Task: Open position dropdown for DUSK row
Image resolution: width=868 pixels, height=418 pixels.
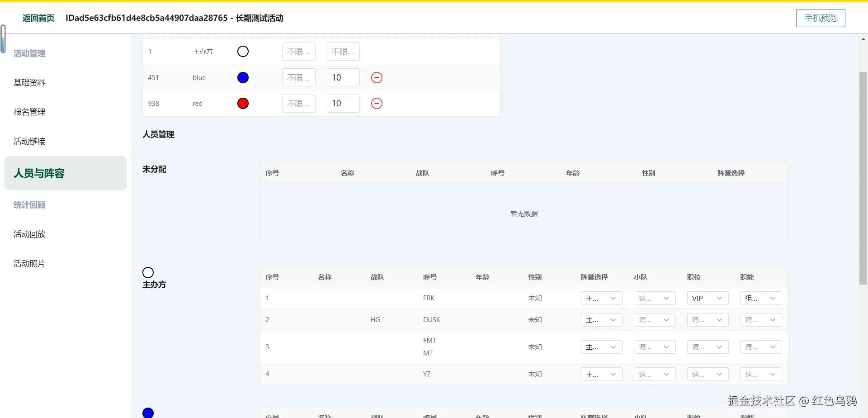Action: pyautogui.click(x=708, y=320)
